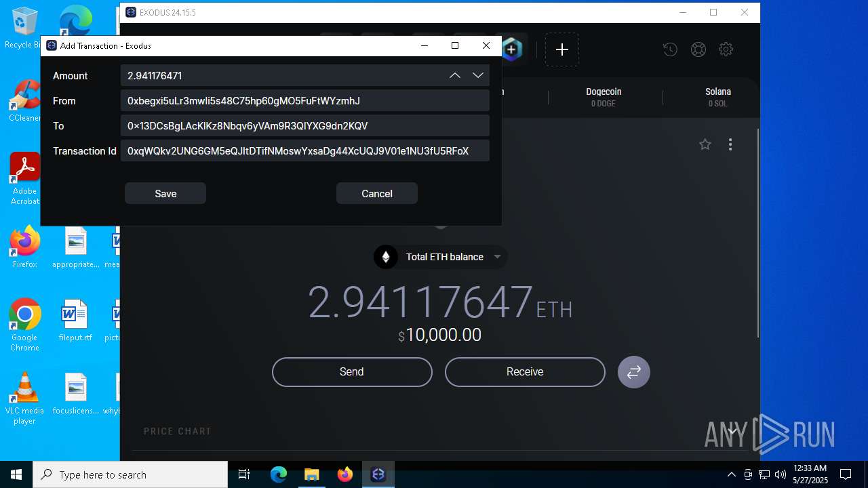The height and width of the screenshot is (488, 868).
Task: Open the hexagon app icon in Exodus header
Action: pos(512,49)
